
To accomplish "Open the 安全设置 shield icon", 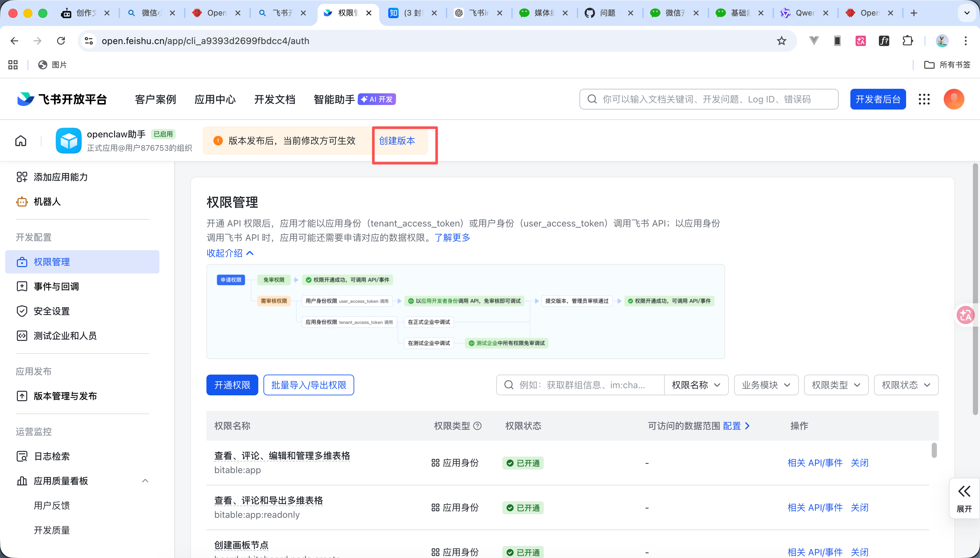I will tap(22, 311).
